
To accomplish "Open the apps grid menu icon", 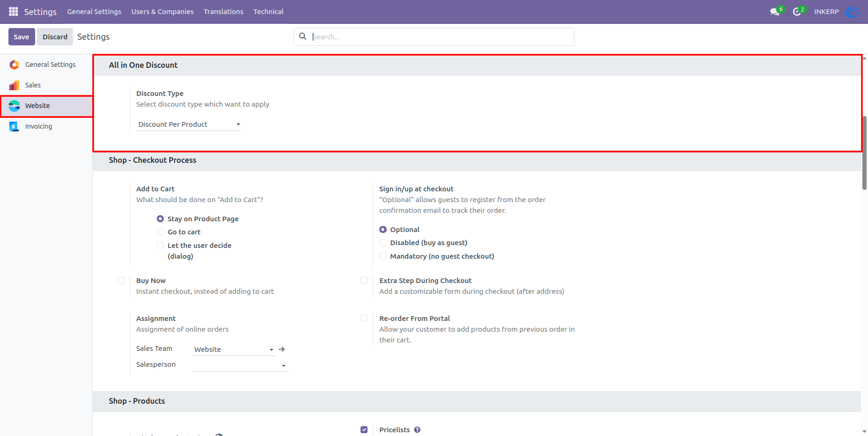I will pyautogui.click(x=13, y=11).
